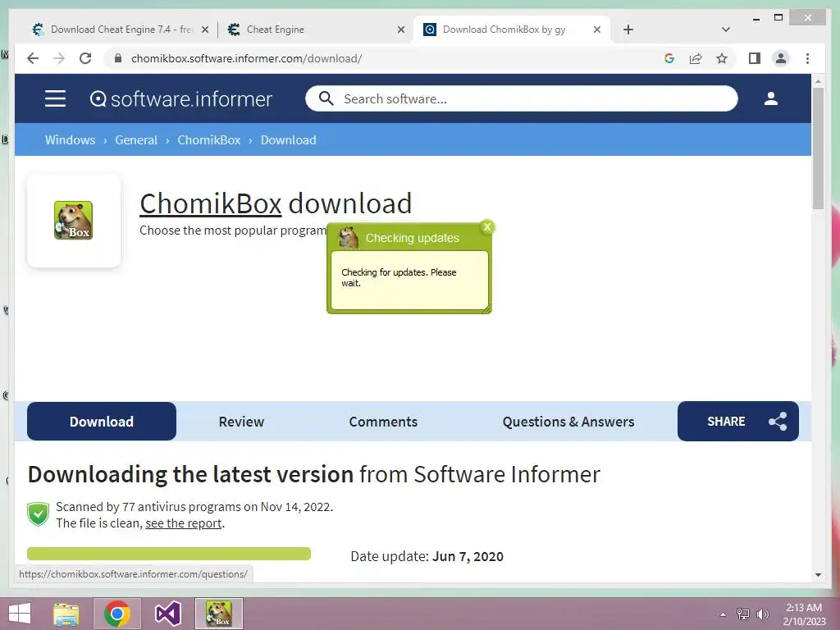This screenshot has width=840, height=630.
Task: Close the Checking updates popup
Action: click(487, 227)
